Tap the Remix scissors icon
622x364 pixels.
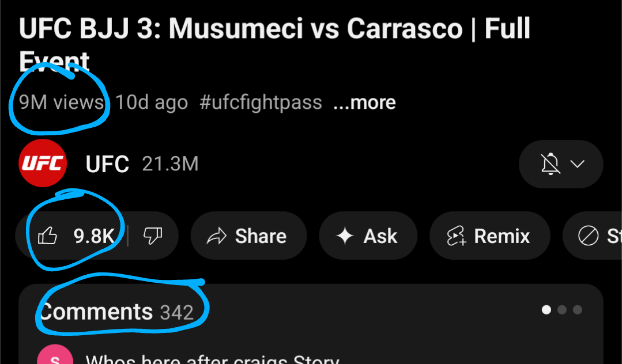pos(455,236)
